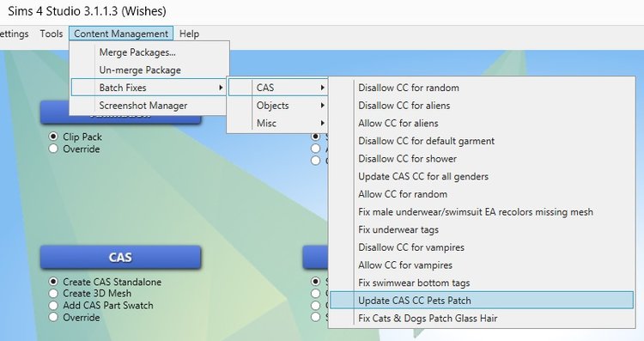The image size is (644, 341).
Task: Open the Tools menu
Action: point(52,33)
